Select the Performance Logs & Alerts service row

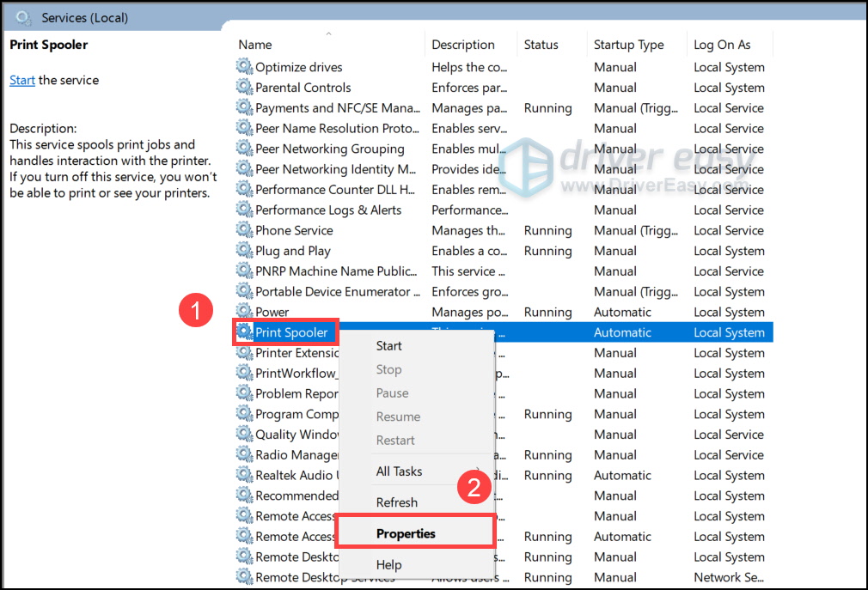(x=503, y=210)
